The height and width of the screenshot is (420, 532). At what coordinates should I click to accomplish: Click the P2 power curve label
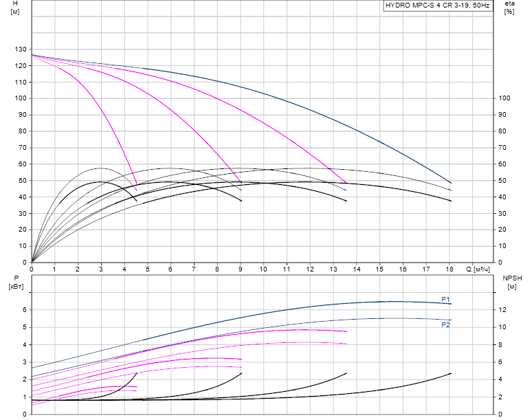[445, 324]
